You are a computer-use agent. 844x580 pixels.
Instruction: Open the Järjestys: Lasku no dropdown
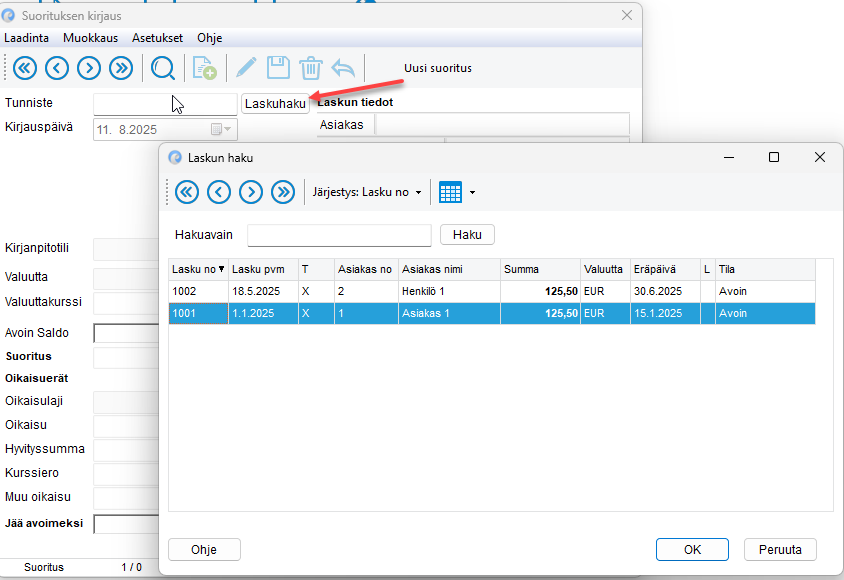pos(367,192)
